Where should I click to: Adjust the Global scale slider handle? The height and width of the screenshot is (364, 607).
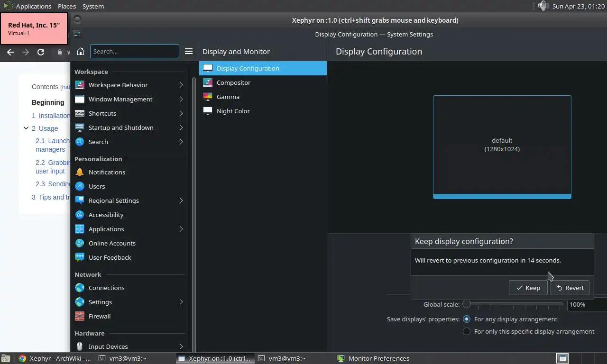pyautogui.click(x=467, y=304)
